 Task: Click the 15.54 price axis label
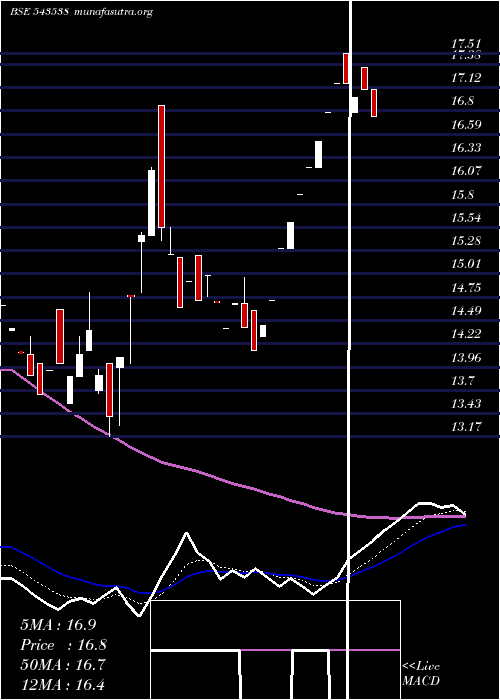tap(466, 218)
